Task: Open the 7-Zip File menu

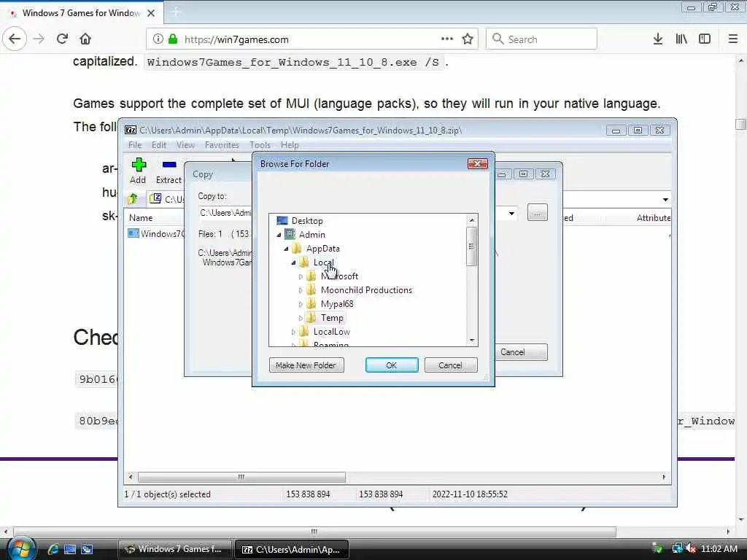Action: 135,145
